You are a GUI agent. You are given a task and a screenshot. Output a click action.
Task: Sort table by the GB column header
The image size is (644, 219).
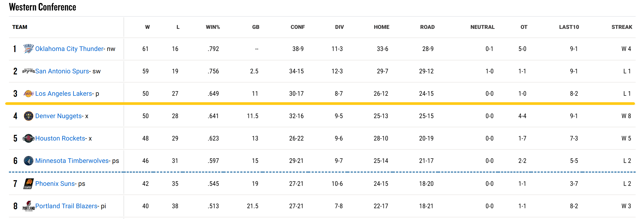(x=256, y=27)
